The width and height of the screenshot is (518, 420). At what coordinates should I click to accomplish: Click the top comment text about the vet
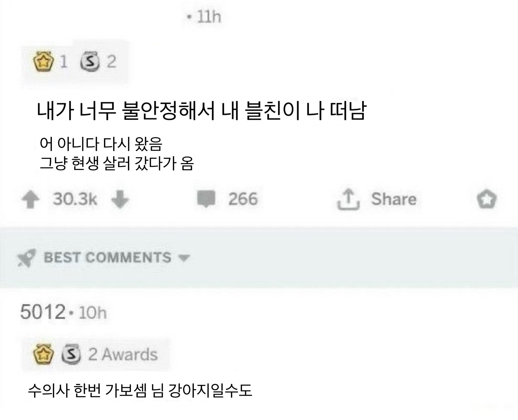[x=140, y=390]
